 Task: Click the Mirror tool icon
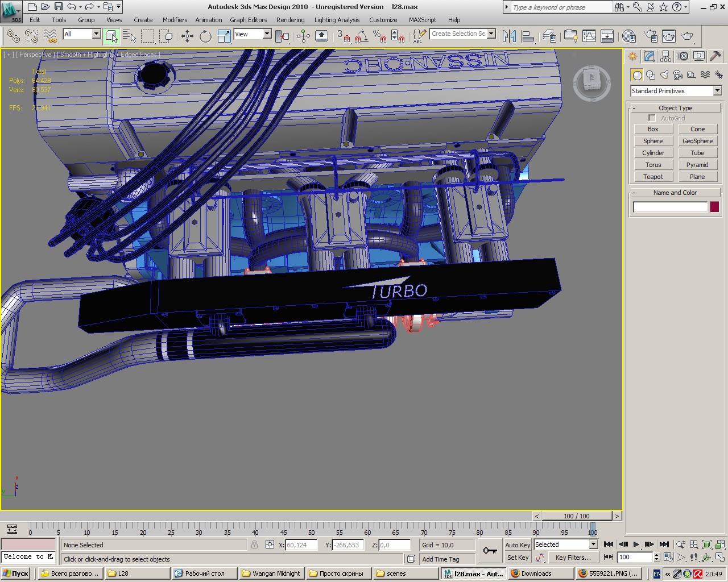tap(509, 36)
